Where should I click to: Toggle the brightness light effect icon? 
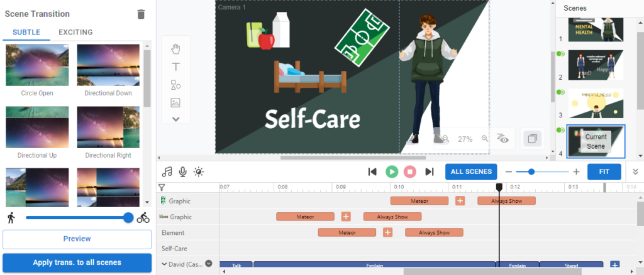199,171
